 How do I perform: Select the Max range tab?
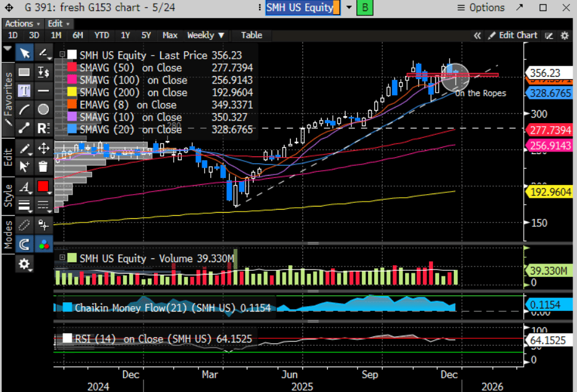[170, 35]
